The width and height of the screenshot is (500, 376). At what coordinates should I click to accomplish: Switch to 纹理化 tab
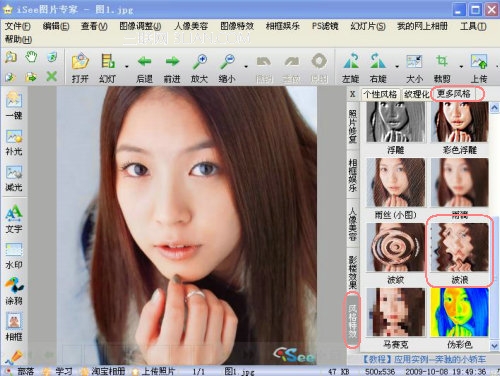click(417, 94)
